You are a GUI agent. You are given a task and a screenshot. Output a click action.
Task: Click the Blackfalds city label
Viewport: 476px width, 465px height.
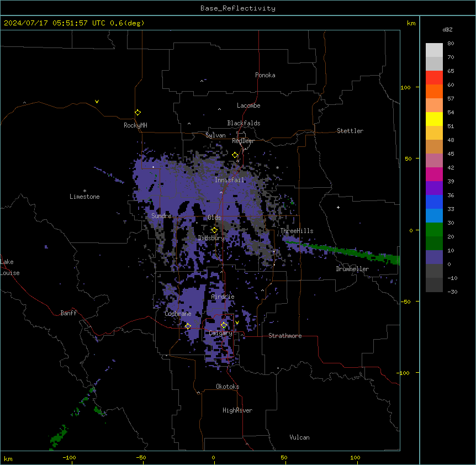click(244, 123)
